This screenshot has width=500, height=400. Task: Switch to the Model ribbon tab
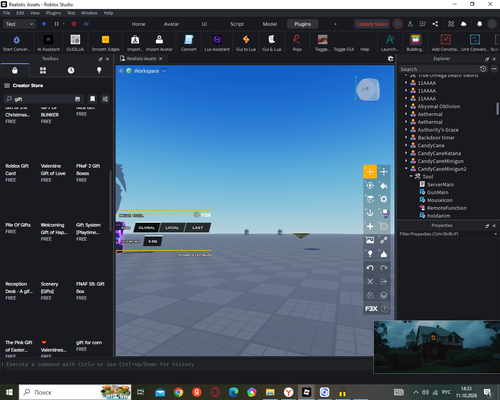270,24
